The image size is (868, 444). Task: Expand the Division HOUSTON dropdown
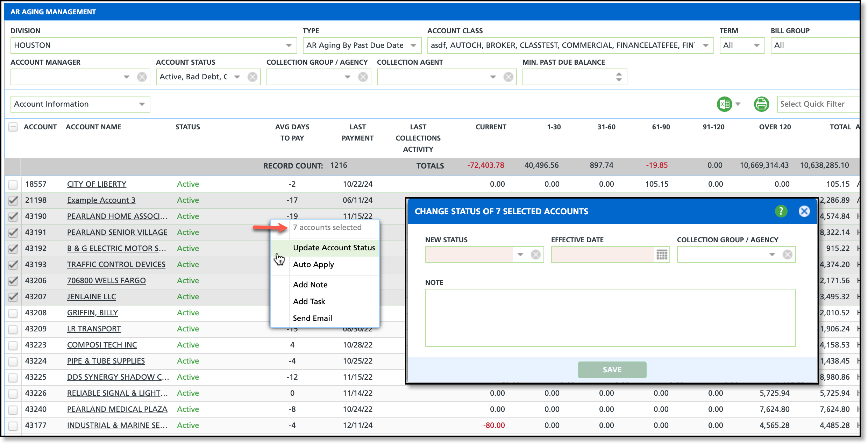pos(289,45)
